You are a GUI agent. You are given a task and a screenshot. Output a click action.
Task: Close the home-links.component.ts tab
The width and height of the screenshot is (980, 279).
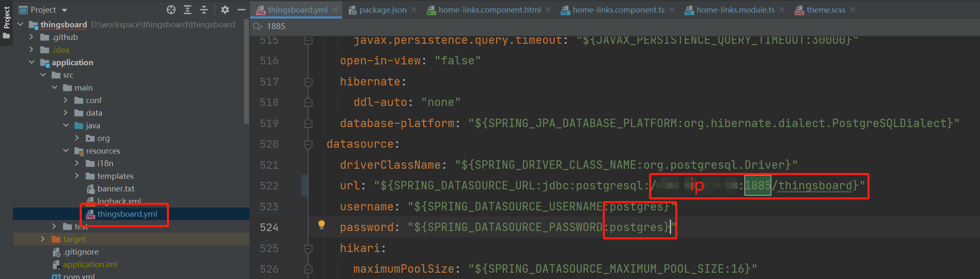[x=672, y=10]
